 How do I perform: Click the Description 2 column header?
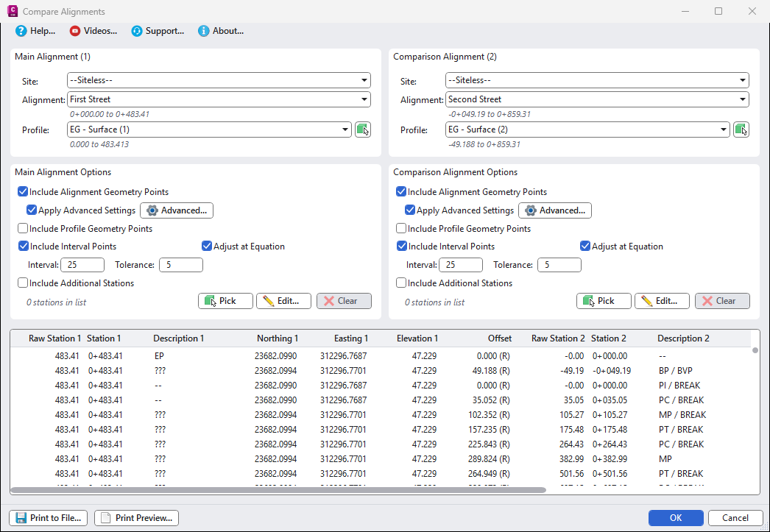683,338
